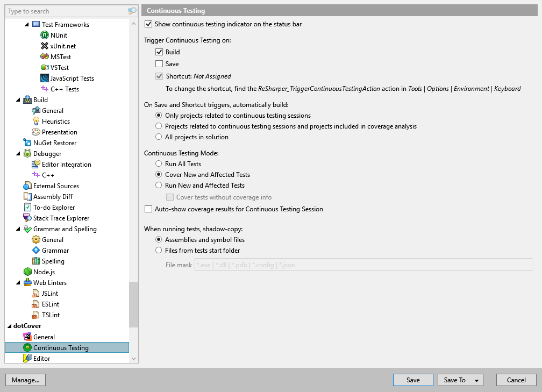Select the Heuristics page under Build

coord(56,122)
